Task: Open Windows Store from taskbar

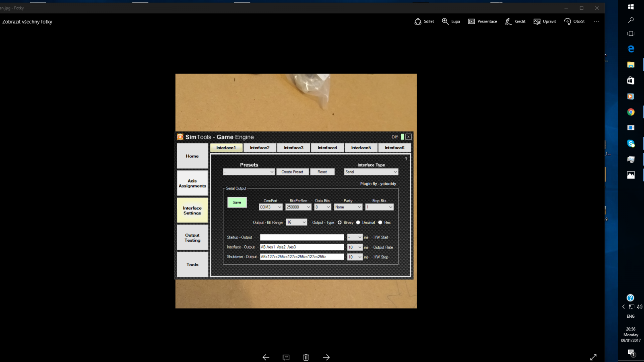Action: pyautogui.click(x=631, y=80)
